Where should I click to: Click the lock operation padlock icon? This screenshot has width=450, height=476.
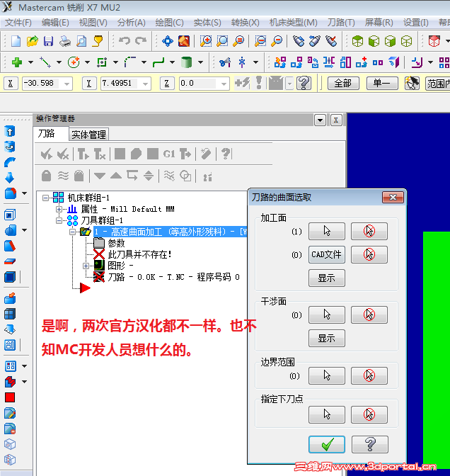click(47, 176)
